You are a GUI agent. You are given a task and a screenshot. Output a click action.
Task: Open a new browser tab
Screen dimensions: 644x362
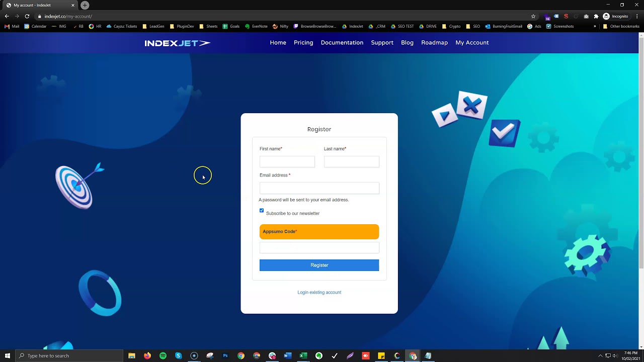tap(85, 5)
